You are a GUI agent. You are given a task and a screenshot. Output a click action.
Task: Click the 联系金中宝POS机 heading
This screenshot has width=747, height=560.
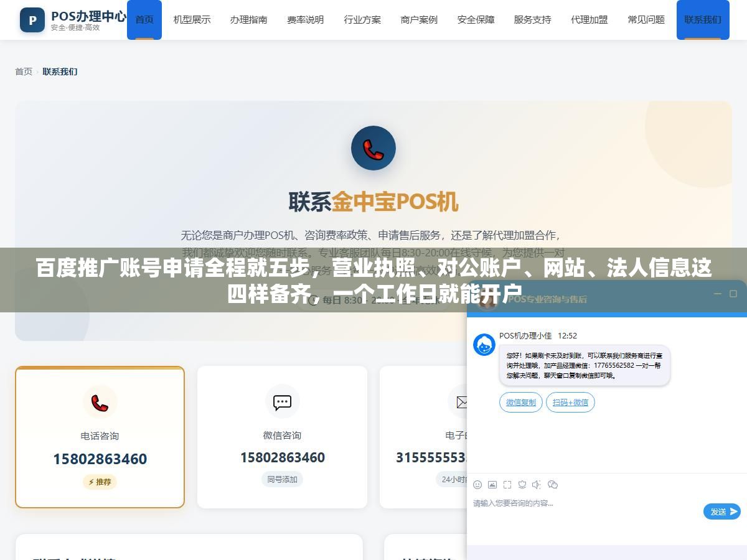374,202
